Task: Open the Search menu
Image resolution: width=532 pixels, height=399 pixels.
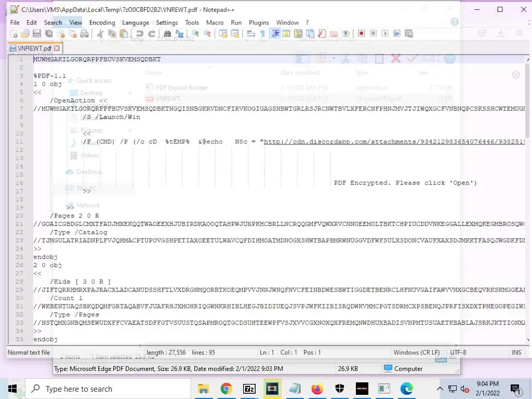Action: [53, 23]
